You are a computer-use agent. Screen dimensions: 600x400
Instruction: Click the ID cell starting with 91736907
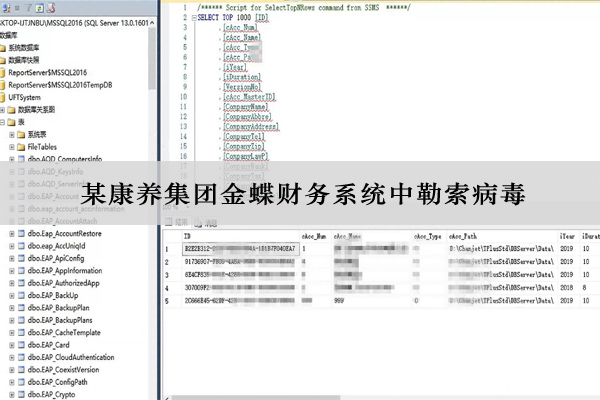coord(240,262)
